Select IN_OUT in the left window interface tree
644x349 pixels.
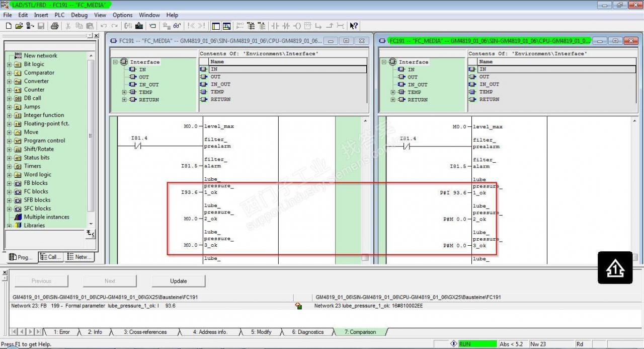pyautogui.click(x=148, y=85)
